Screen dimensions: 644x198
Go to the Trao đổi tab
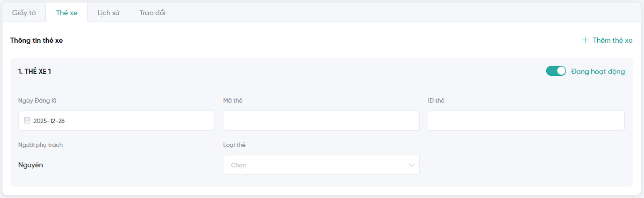tap(152, 13)
